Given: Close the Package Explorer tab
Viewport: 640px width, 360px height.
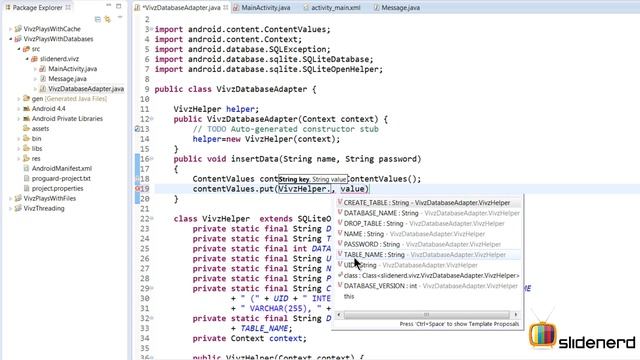Looking at the screenshot, I should 68,7.
